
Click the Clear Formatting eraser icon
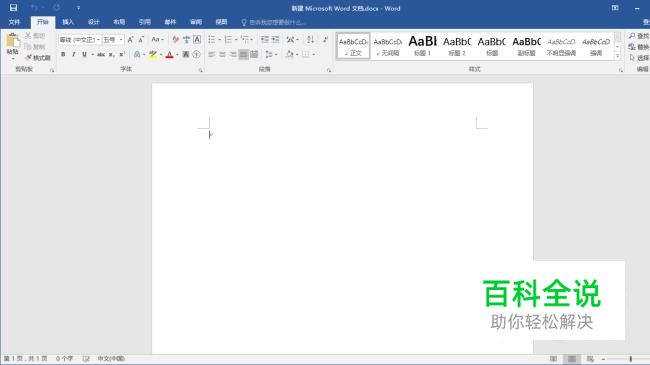[x=176, y=39]
